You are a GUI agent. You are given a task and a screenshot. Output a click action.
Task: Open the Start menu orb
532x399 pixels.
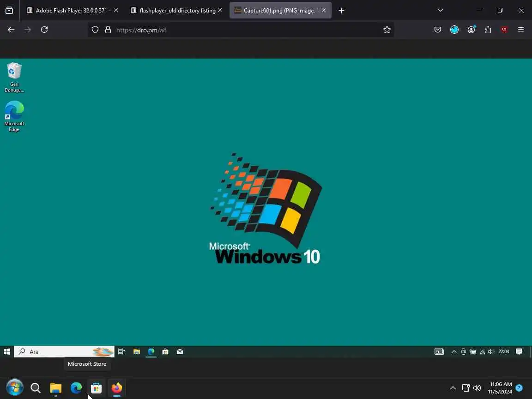[15, 387]
